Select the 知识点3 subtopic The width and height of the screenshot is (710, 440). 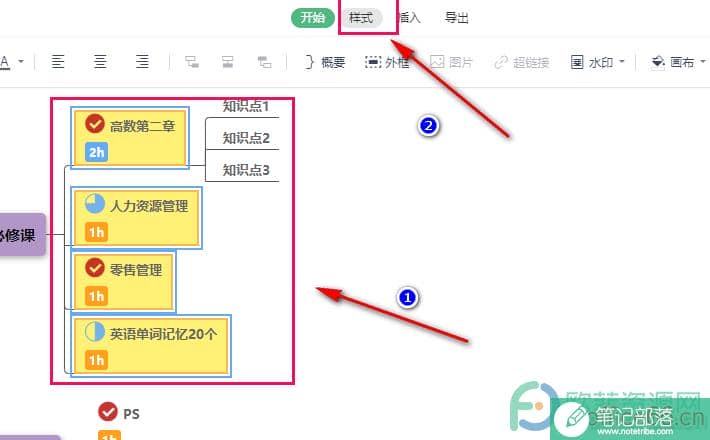[x=246, y=170]
